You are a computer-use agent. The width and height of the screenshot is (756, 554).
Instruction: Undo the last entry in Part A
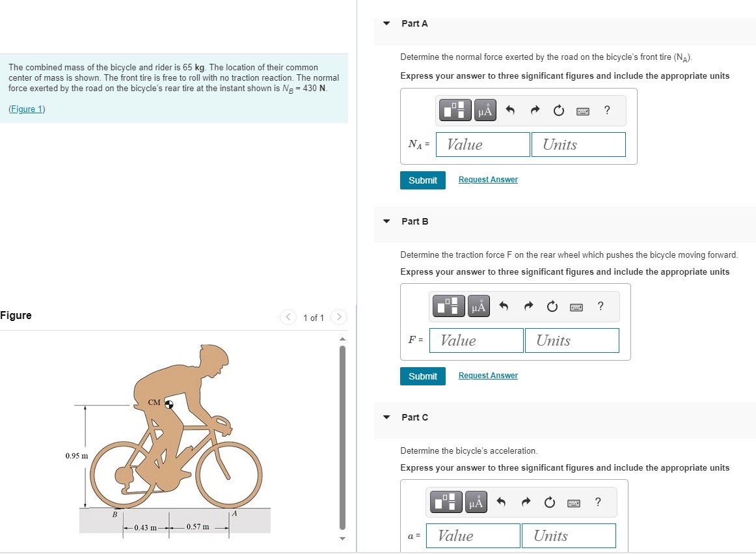(510, 110)
